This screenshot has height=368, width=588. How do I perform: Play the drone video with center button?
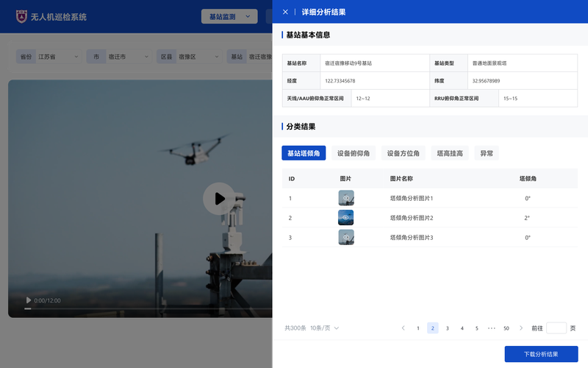(x=219, y=199)
